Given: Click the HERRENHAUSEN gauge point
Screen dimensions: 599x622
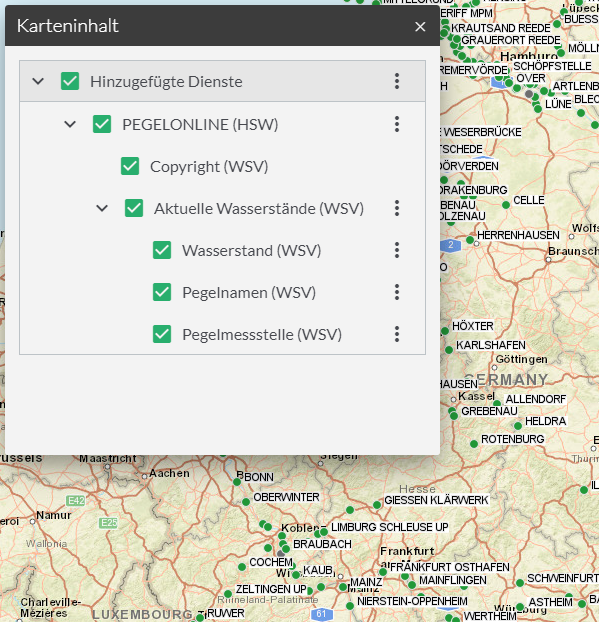Looking at the screenshot, I should (x=470, y=240).
